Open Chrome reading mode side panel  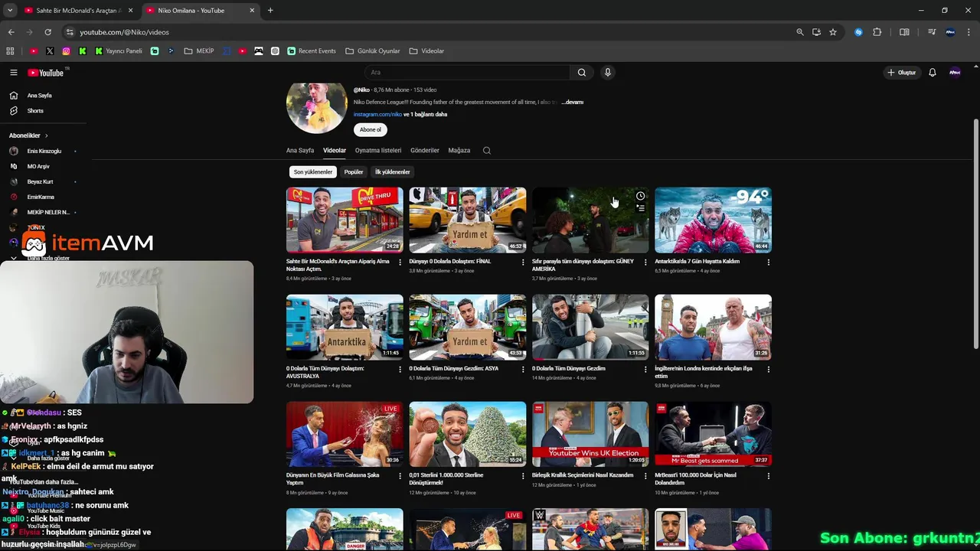click(x=904, y=32)
